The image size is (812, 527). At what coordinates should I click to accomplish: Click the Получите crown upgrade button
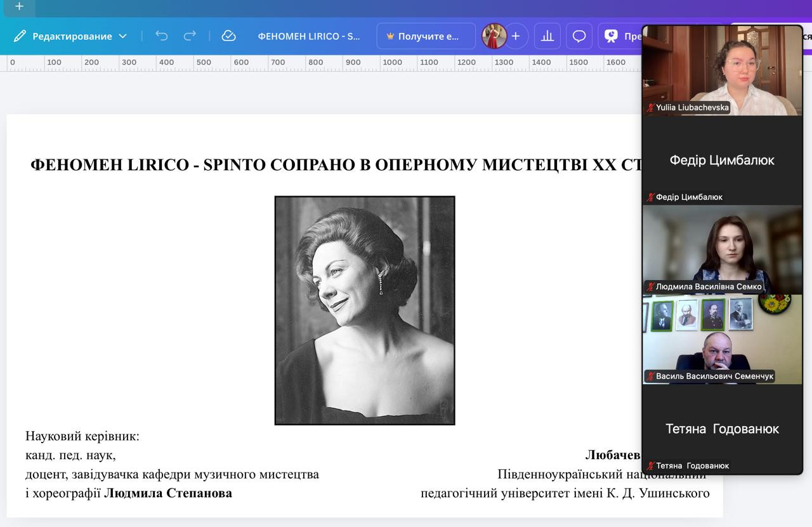426,36
